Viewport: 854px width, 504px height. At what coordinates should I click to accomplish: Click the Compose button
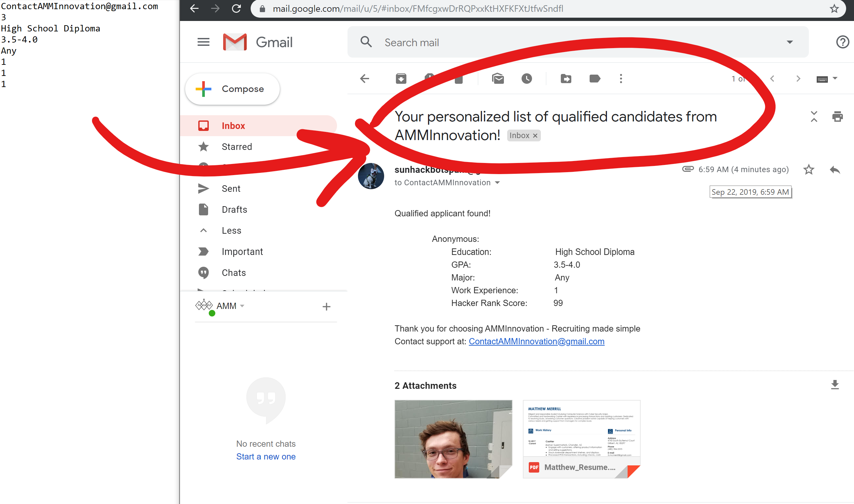[233, 89]
